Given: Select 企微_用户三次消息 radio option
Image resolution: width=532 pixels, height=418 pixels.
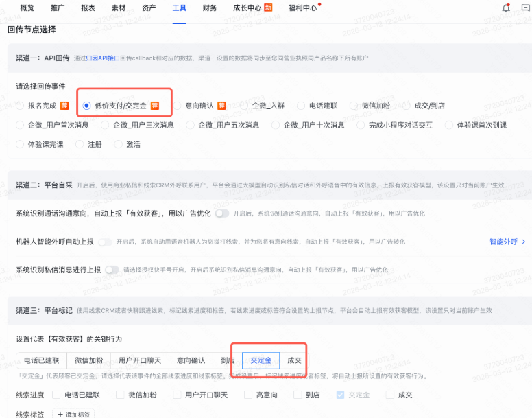Looking at the screenshot, I should click(x=105, y=125).
